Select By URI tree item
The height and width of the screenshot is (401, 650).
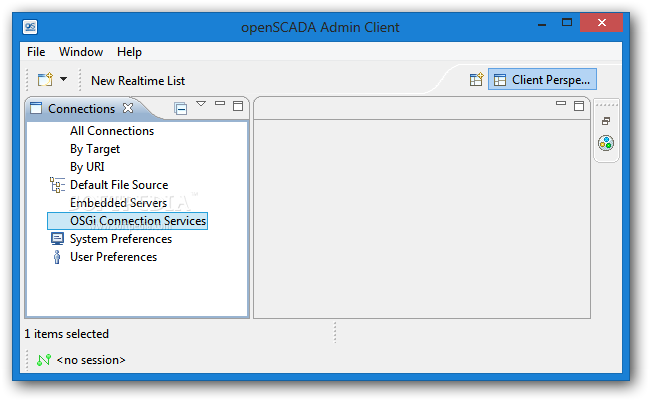click(87, 167)
